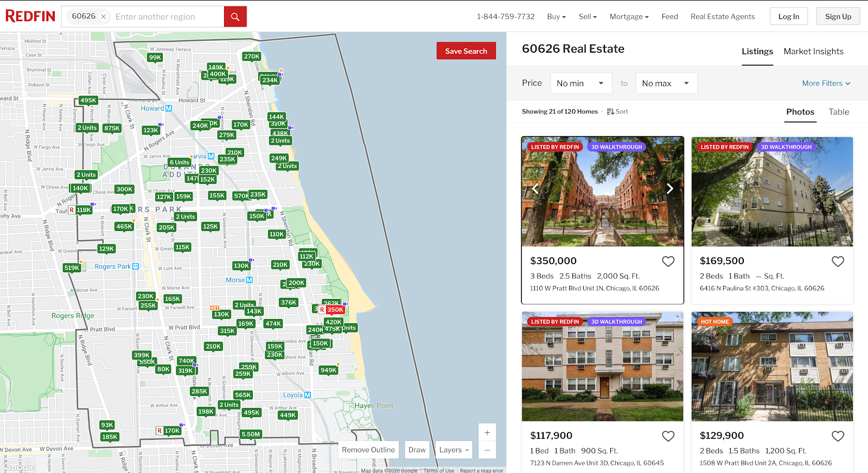Viewport: 868px width, 473px height.
Task: Expand the map Layers menu
Action: coord(454,450)
